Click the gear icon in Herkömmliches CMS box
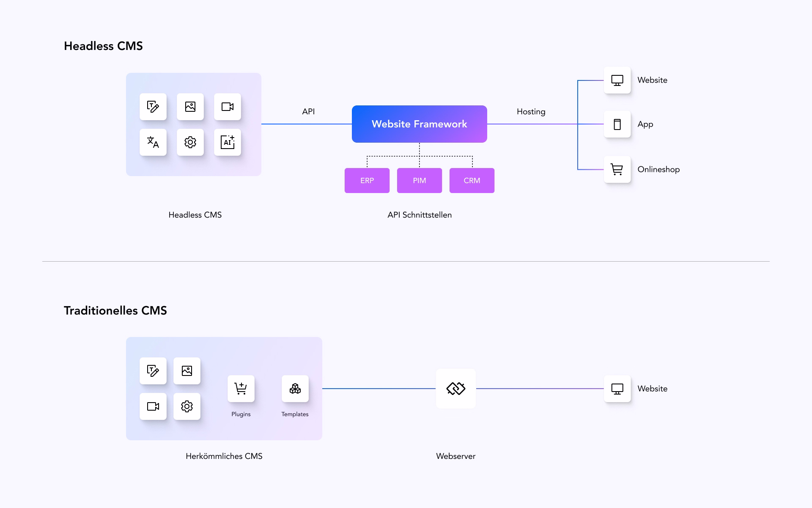812x508 pixels. tap(187, 406)
